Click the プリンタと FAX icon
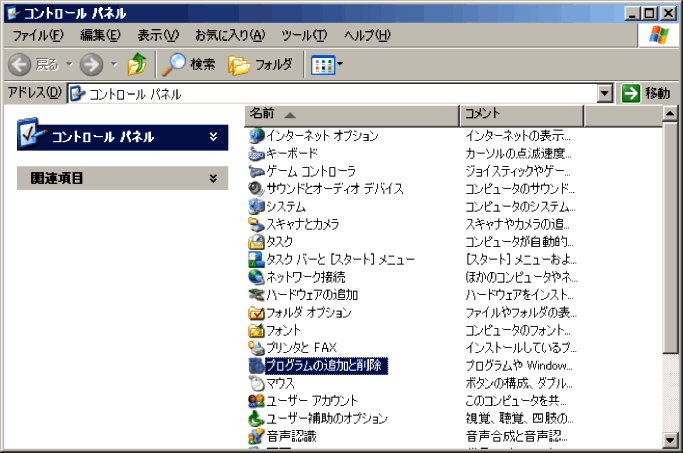Viewport: 683px width, 453px height. (x=256, y=348)
